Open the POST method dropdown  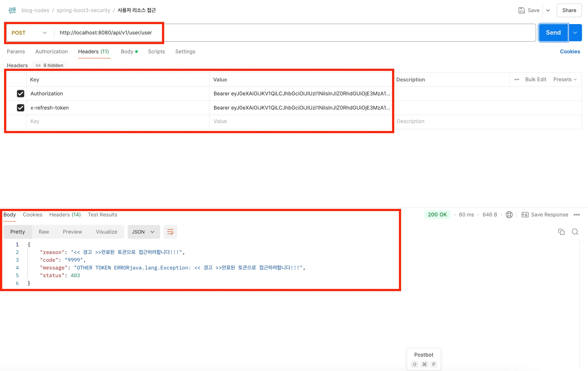tap(29, 33)
